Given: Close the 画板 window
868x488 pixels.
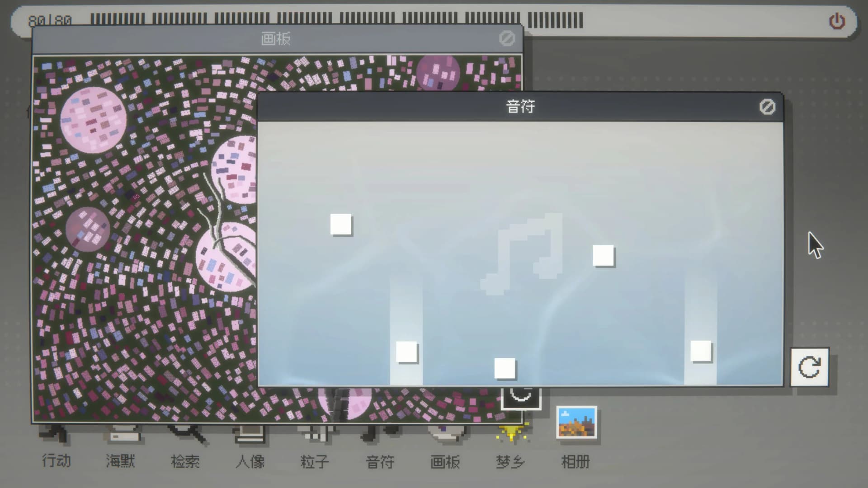Looking at the screenshot, I should pyautogui.click(x=507, y=39).
